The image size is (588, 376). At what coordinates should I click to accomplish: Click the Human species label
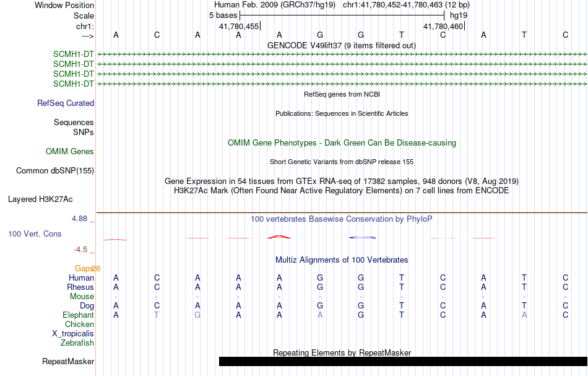[x=81, y=278]
